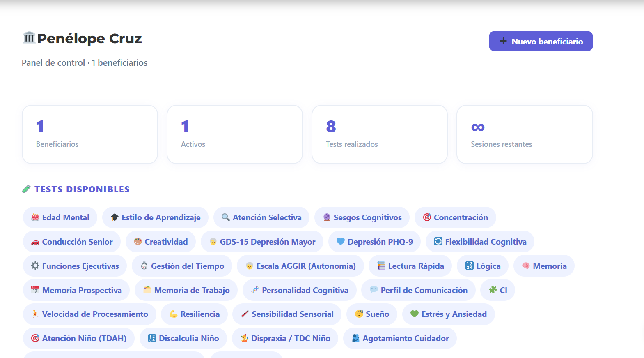Click the speech bubble icon on Perfil de Comunicación
This screenshot has width=644, height=358.
[x=374, y=290]
